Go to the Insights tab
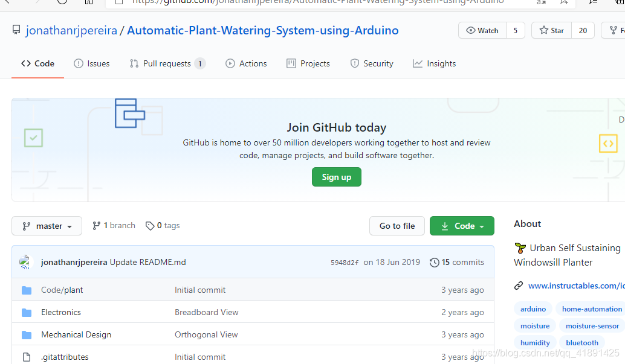 434,64
